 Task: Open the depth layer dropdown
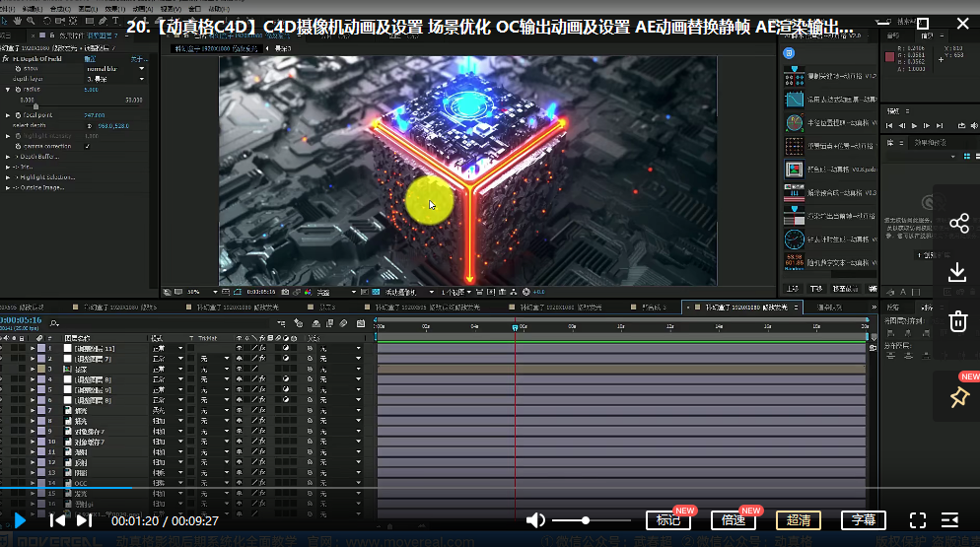pos(115,79)
